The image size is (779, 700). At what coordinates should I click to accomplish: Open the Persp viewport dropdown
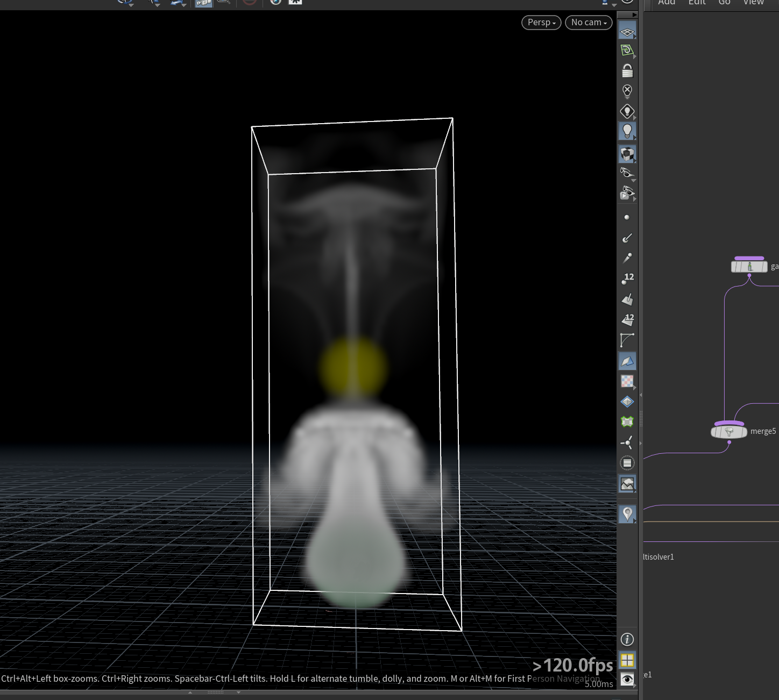(x=541, y=22)
